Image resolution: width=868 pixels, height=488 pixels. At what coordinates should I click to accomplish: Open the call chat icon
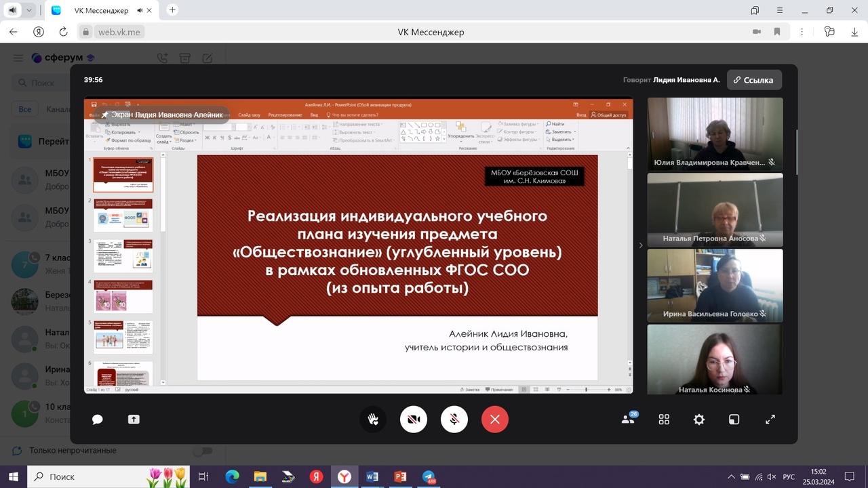(x=98, y=420)
